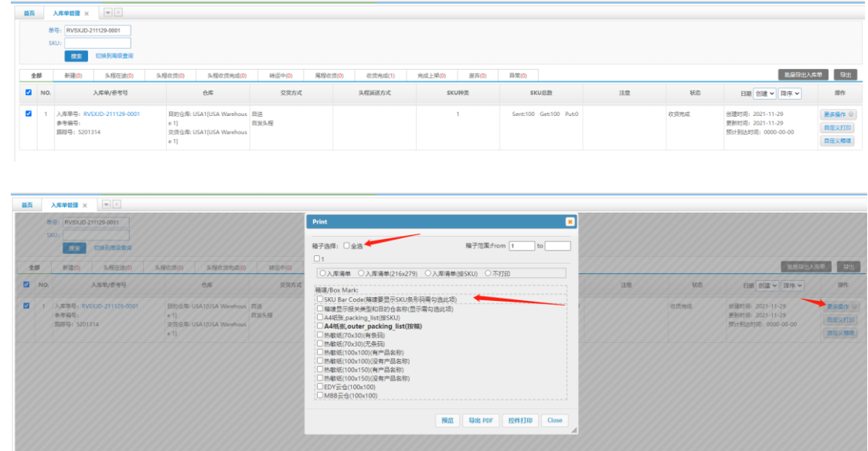
Task: Select the 入库清单(按SKU) radio option
Action: pos(427,273)
